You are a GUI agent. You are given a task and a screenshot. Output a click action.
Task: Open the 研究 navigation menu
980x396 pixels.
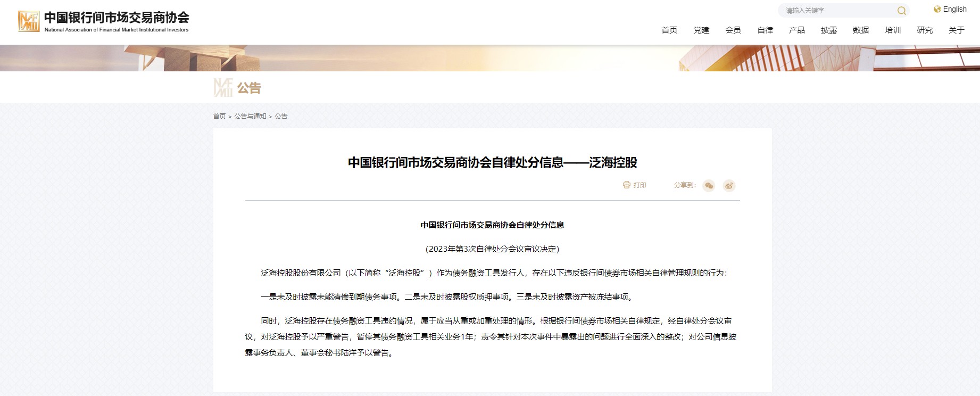pos(925,30)
